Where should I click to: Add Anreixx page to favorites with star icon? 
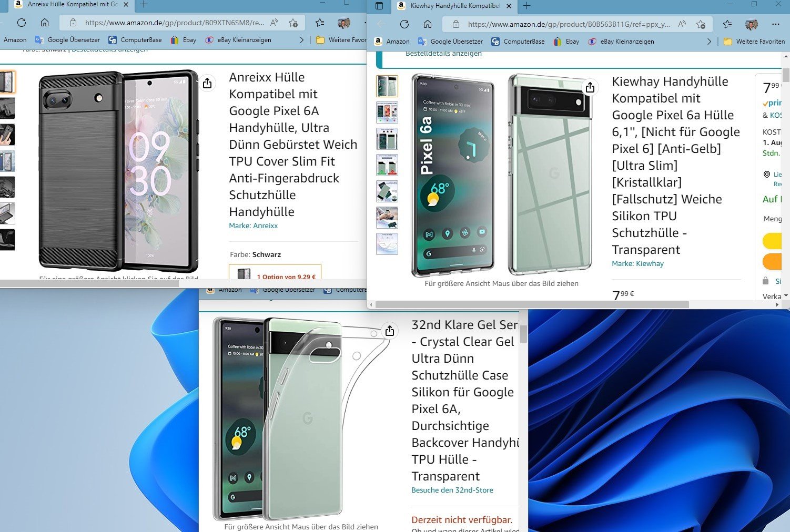[x=293, y=23]
